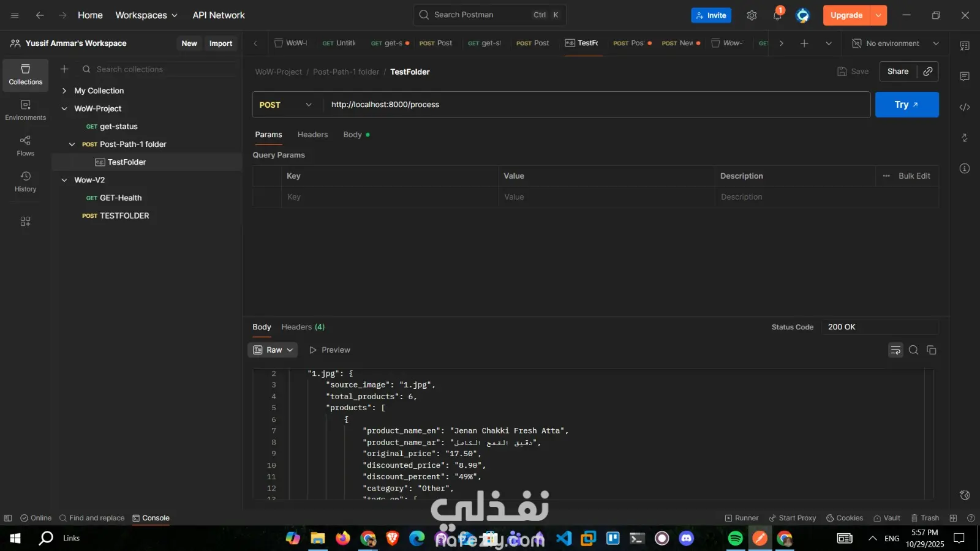980x551 pixels.
Task: Open the History sidebar panel
Action: [26, 182]
